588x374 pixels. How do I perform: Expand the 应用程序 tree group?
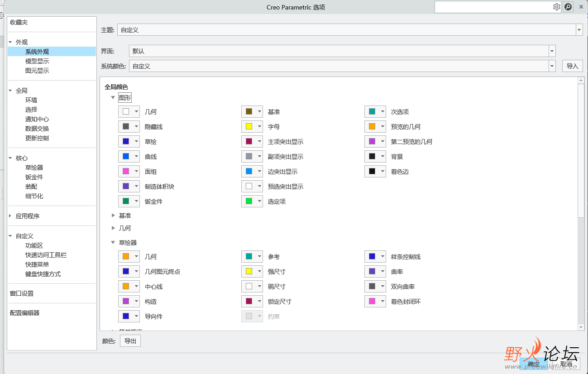[10, 216]
